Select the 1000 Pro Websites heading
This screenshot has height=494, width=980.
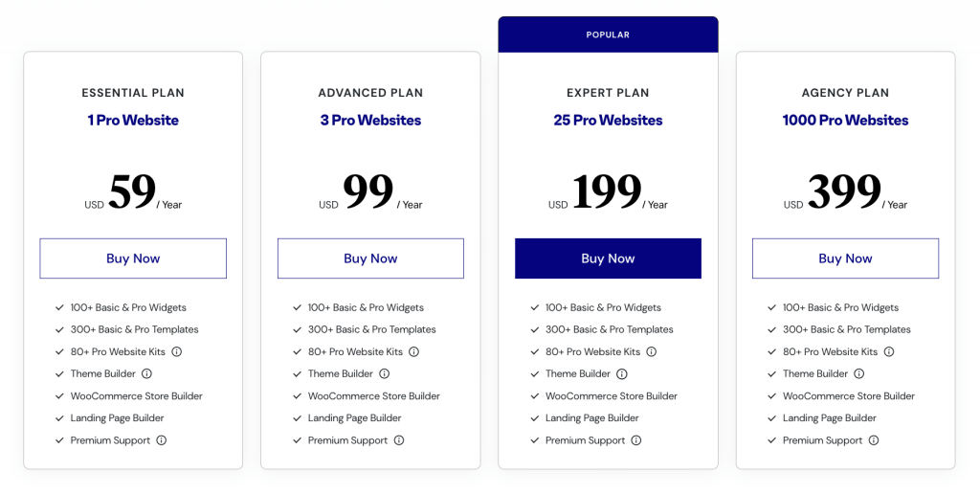click(845, 120)
